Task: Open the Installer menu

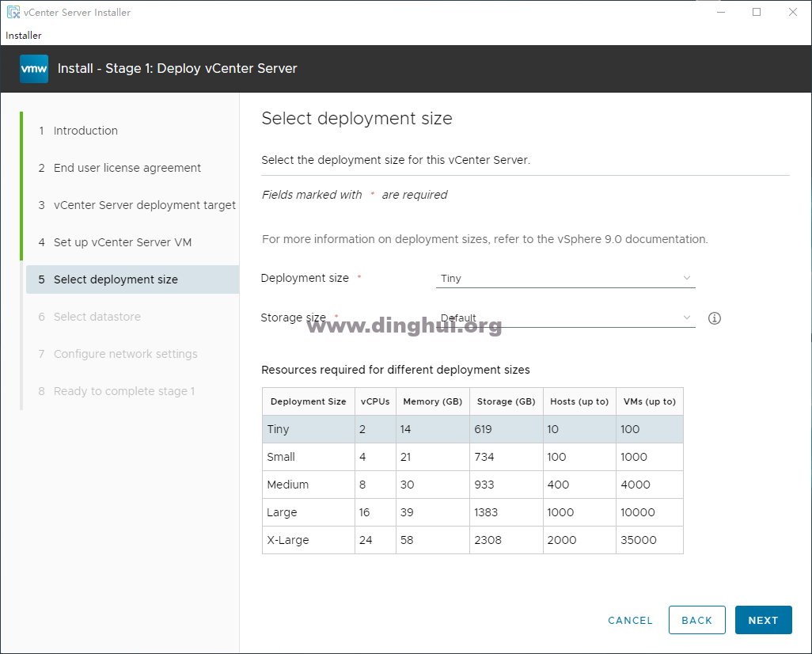Action: point(23,36)
